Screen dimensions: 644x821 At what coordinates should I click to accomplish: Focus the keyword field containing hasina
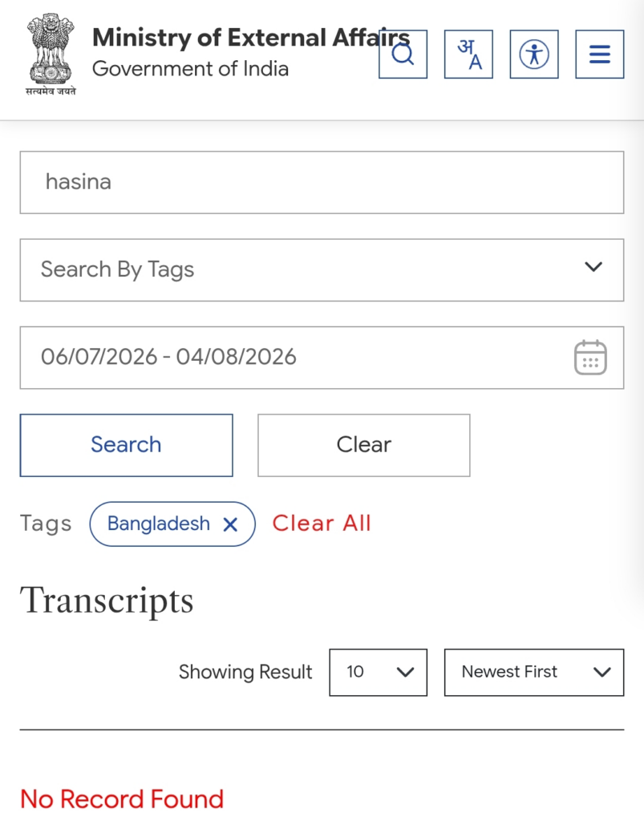(x=322, y=182)
